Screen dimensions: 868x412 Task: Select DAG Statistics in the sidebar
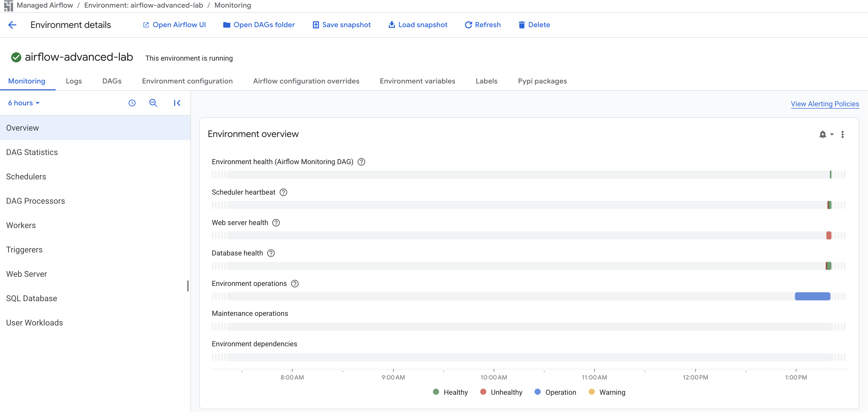pyautogui.click(x=32, y=152)
